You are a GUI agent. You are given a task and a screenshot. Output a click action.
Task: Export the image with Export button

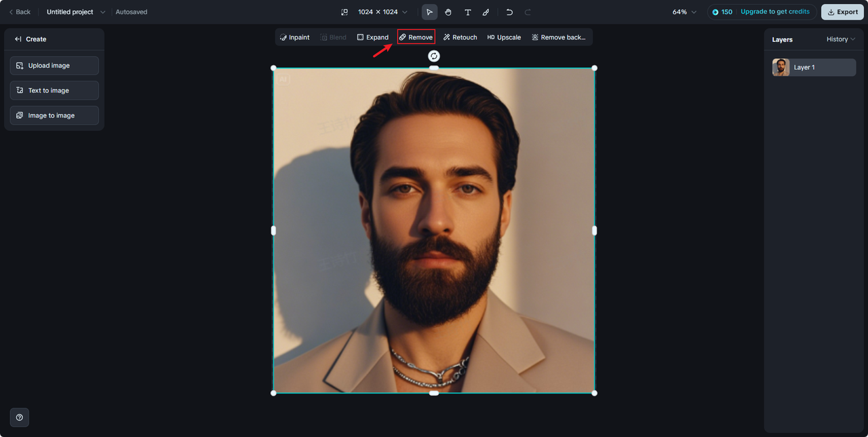tap(842, 12)
